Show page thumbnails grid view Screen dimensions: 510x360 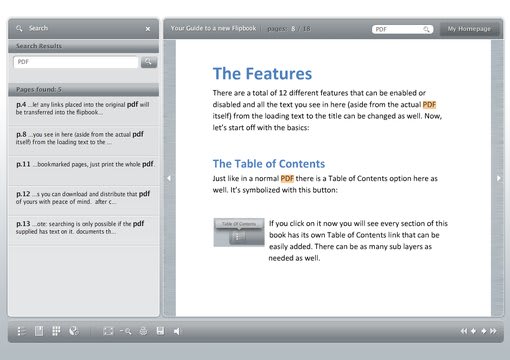(56, 331)
